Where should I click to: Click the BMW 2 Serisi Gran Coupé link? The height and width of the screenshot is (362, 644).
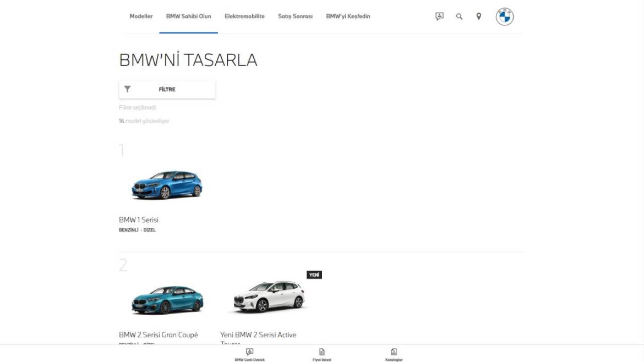pyautogui.click(x=159, y=334)
